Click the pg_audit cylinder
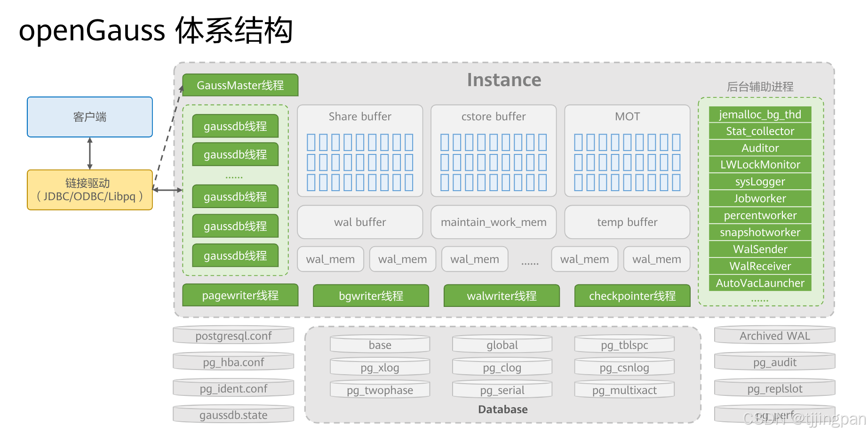Screen dimensions: 868x434 pyautogui.click(x=775, y=362)
